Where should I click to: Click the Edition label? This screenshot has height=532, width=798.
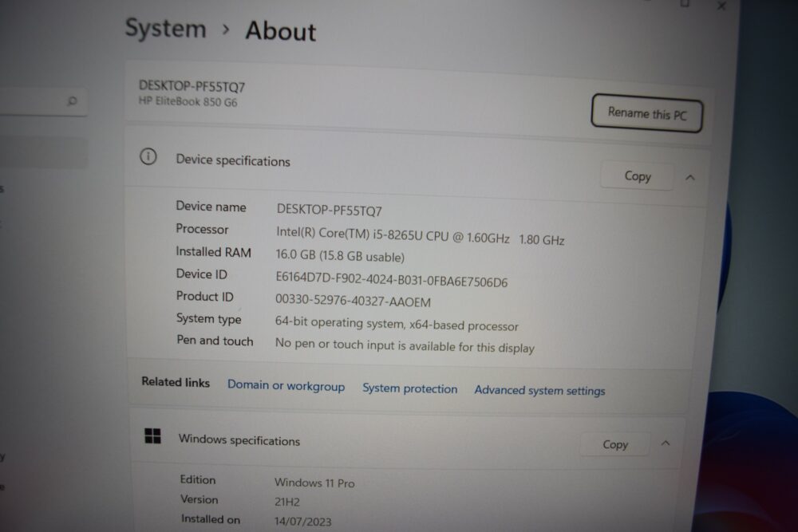tap(197, 479)
